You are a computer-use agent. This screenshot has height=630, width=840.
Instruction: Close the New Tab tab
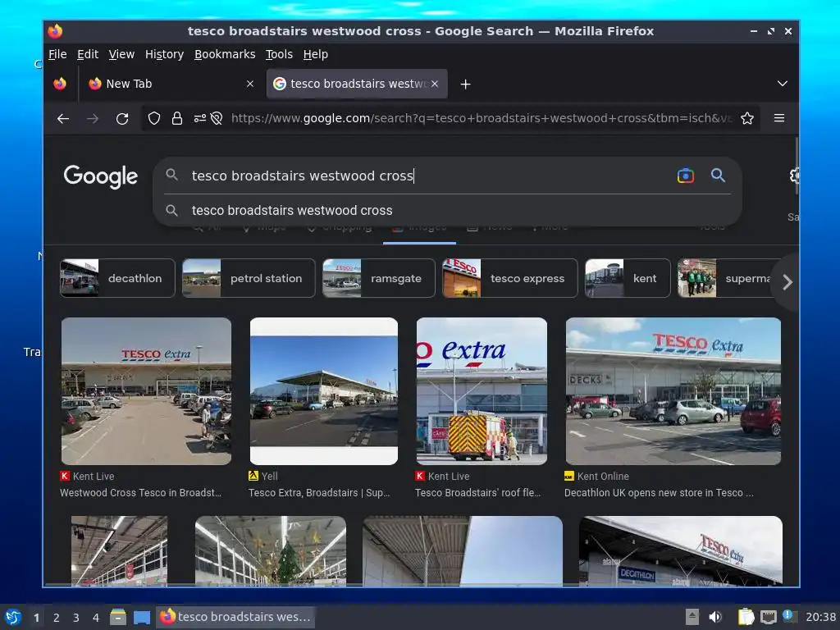[x=250, y=84]
